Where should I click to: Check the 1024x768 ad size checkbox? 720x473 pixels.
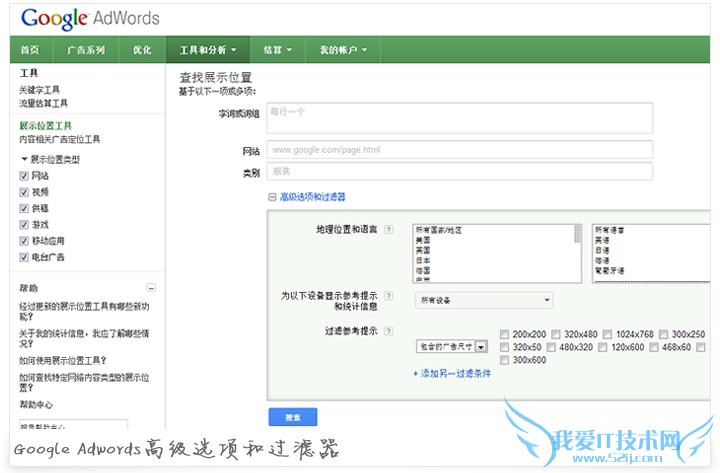(x=607, y=334)
